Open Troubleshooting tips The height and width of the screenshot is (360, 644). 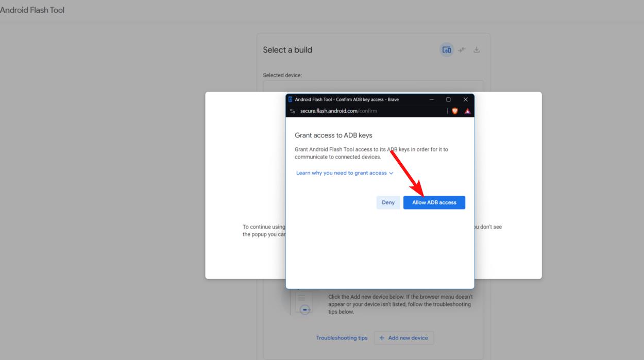(x=342, y=338)
